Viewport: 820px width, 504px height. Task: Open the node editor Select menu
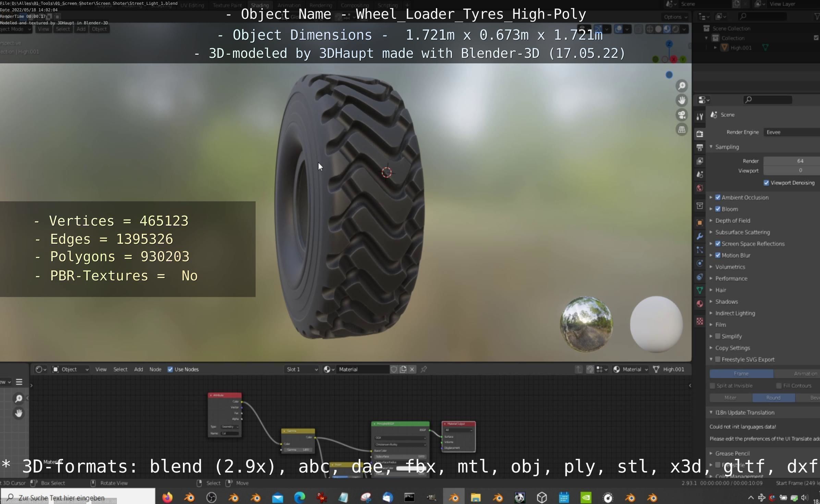point(120,369)
